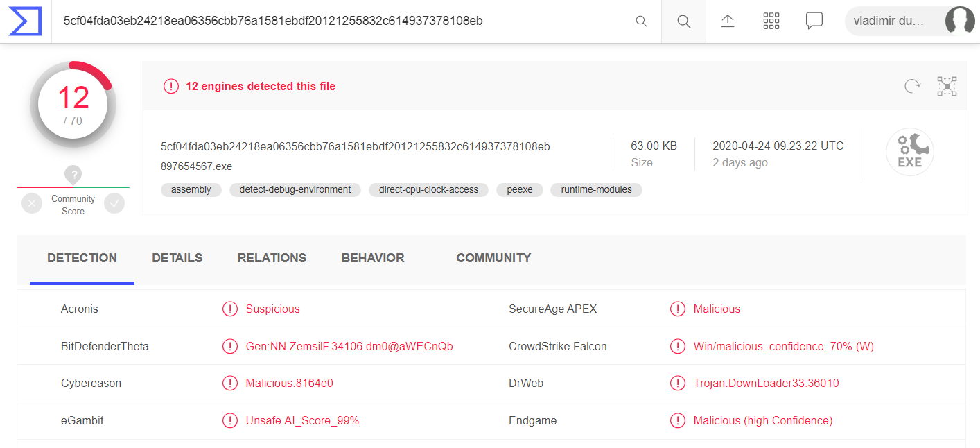980x448 pixels.
Task: Click the 'Suspicious' Acronis result
Action: pos(273,309)
